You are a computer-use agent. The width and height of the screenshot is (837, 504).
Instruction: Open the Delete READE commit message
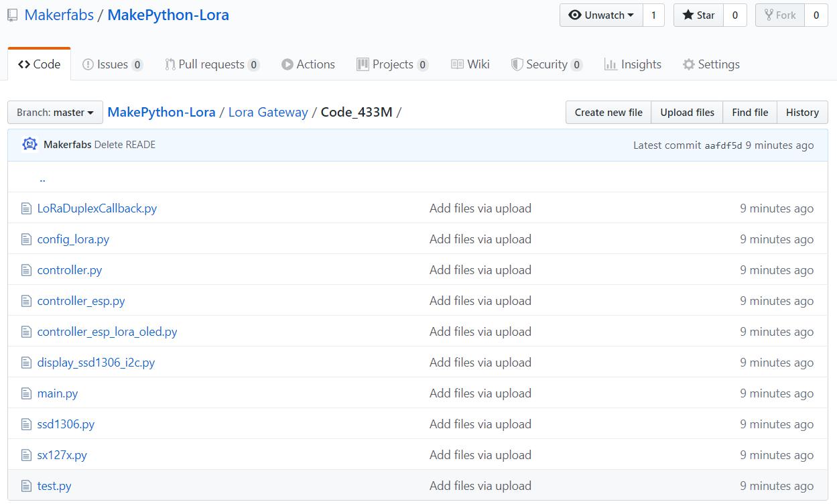[125, 145]
